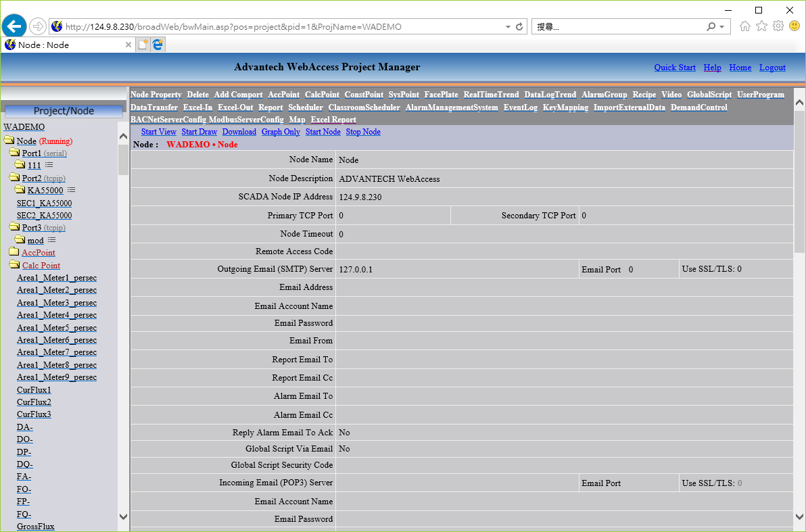Viewport: 806px width, 532px height.
Task: Open a new tab with the new-tab button
Action: click(143, 45)
